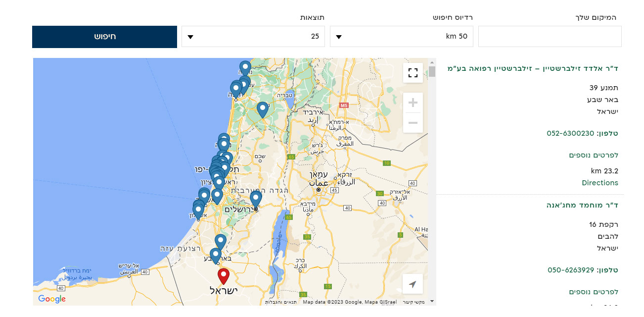Viewport: 644px width, 317px height.
Task: Open the search radius dropdown showing 50 km
Action: pos(402,36)
